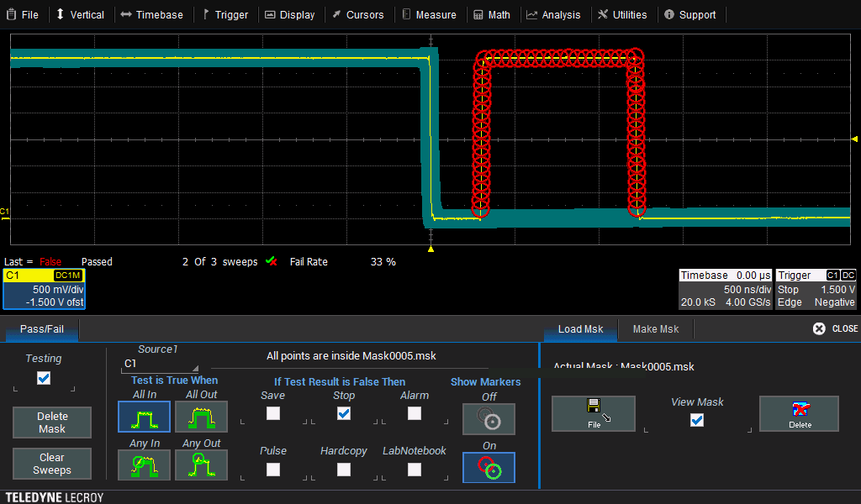861x504 pixels.
Task: Open the Source1 dropdown
Action: coord(161,364)
